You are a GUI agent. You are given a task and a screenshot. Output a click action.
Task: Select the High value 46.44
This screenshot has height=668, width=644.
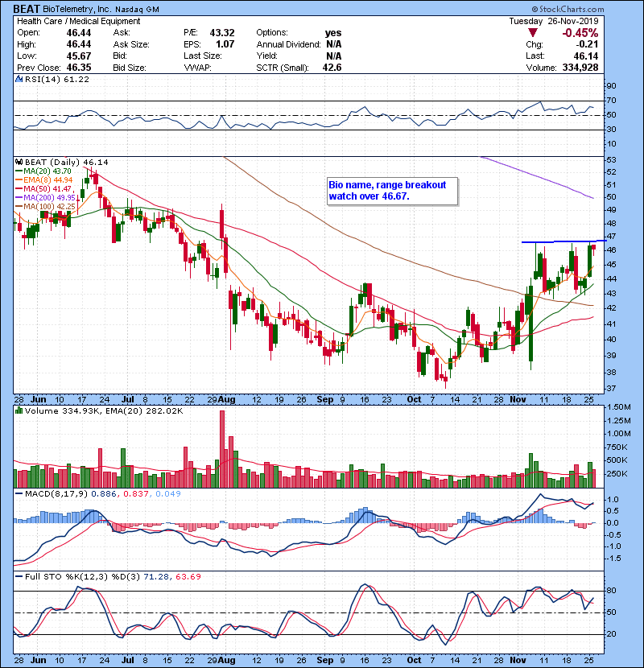pos(79,44)
